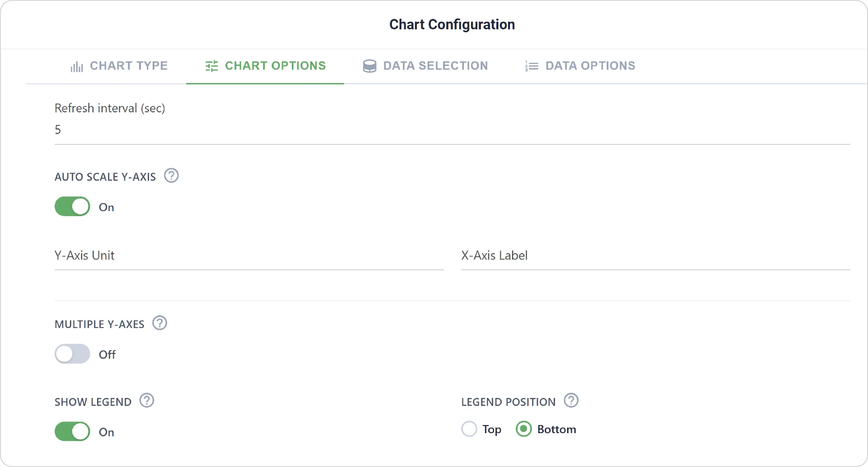
Task: Click the X-Axis Label text field
Action: click(x=655, y=256)
